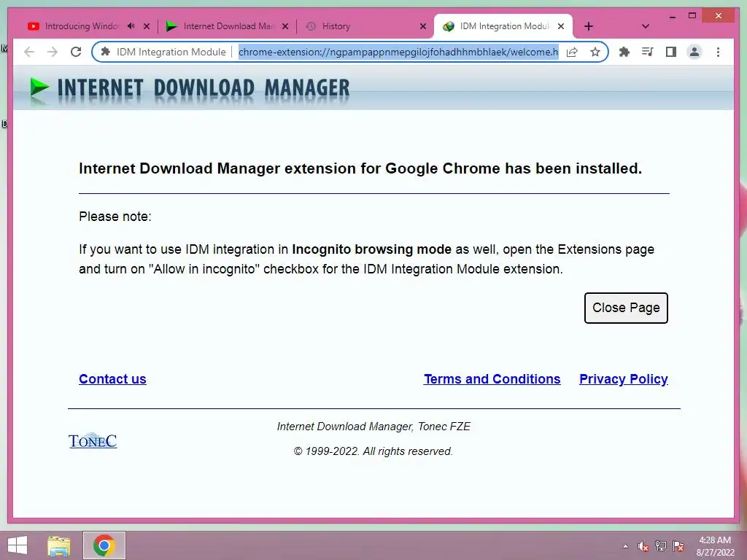This screenshot has height=560, width=747.
Task: Open the side panel icon
Action: [671, 52]
